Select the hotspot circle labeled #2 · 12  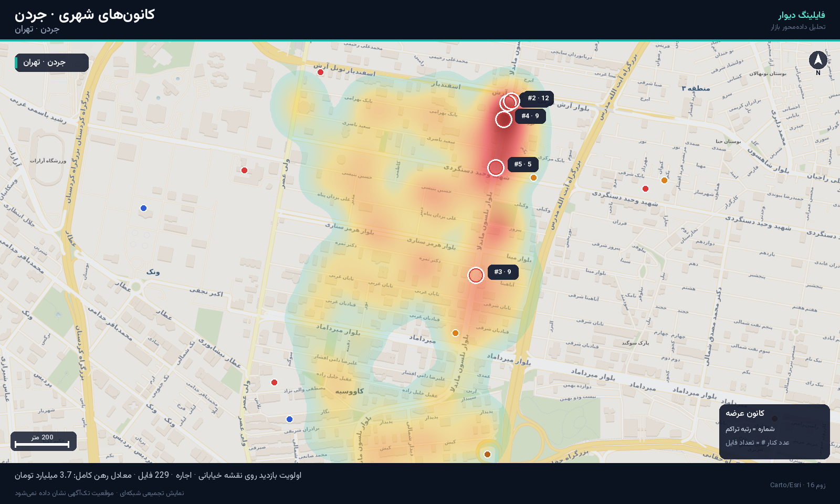click(511, 101)
